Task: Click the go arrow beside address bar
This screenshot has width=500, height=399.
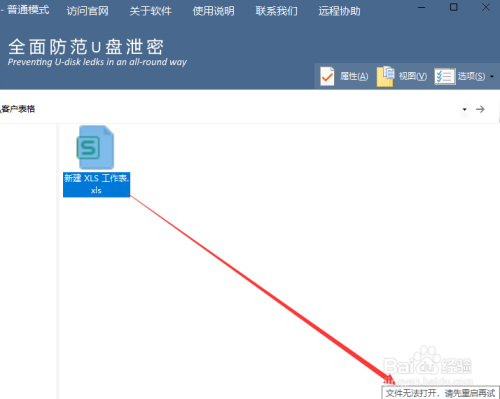Action: tap(480, 109)
